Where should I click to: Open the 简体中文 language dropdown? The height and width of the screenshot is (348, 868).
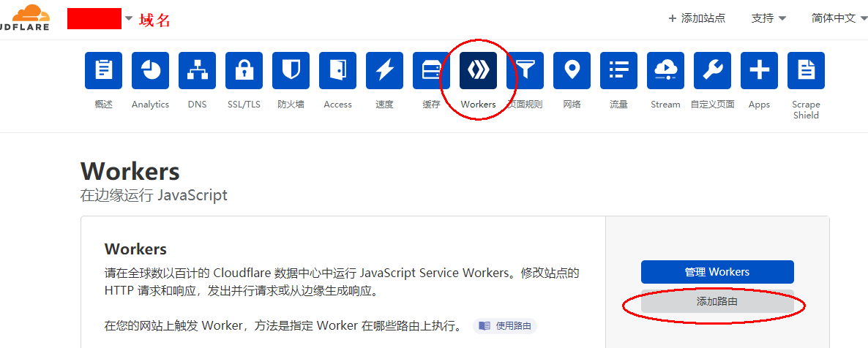(838, 18)
